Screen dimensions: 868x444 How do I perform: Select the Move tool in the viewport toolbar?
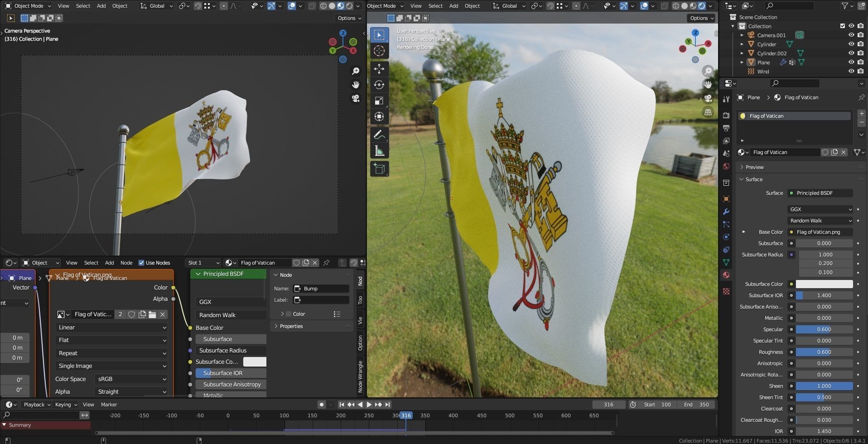pyautogui.click(x=379, y=69)
